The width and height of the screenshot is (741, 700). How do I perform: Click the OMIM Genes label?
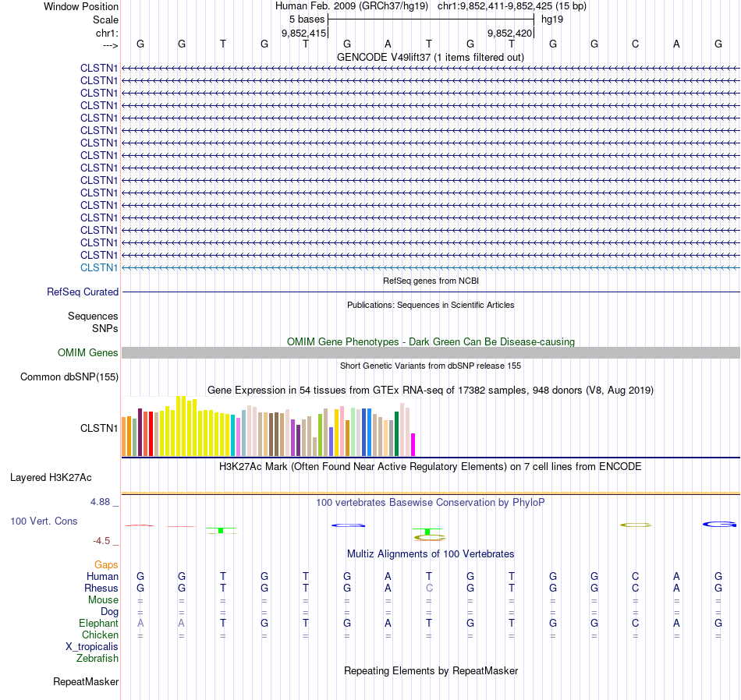tap(87, 353)
